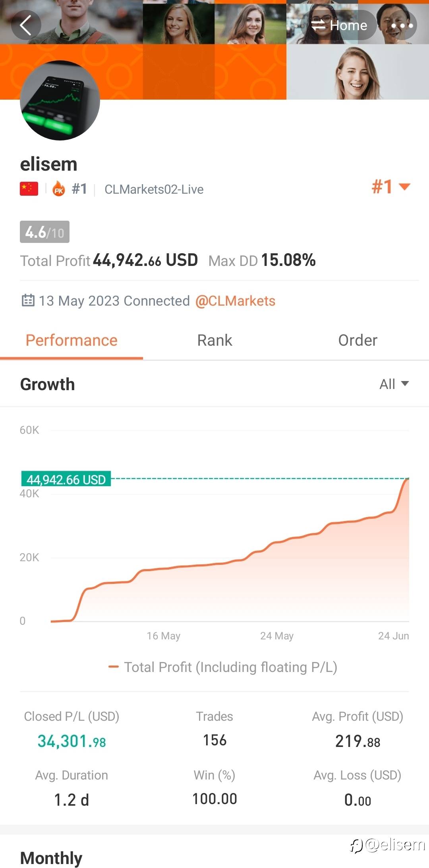
Task: Open the @CLMarkets broker link
Action: tap(235, 301)
